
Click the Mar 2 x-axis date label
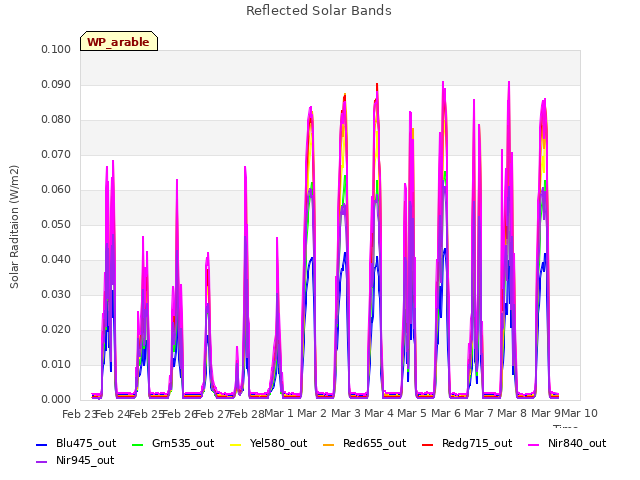pos(312,413)
